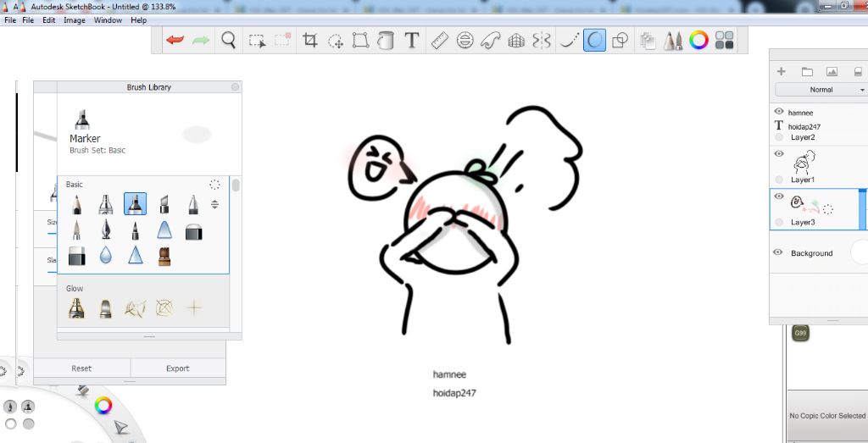Select the Flood Fill bucket tool
868x443 pixels.
(386, 41)
